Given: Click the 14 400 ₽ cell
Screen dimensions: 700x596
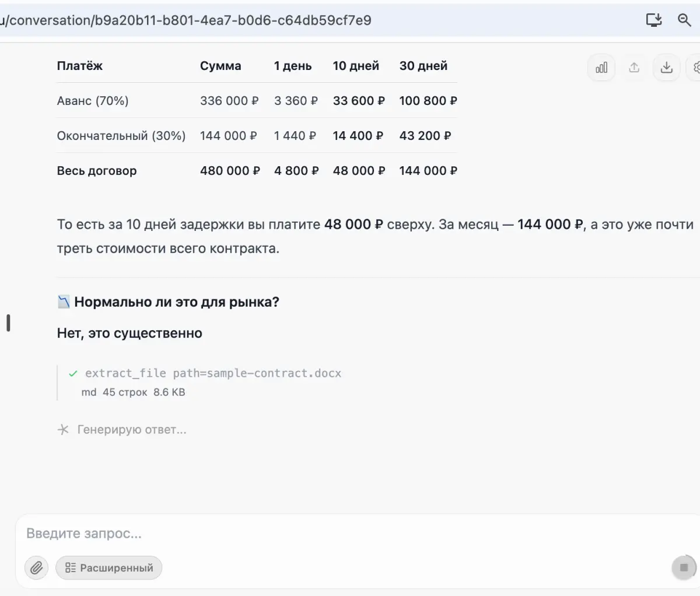Looking at the screenshot, I should (358, 136).
